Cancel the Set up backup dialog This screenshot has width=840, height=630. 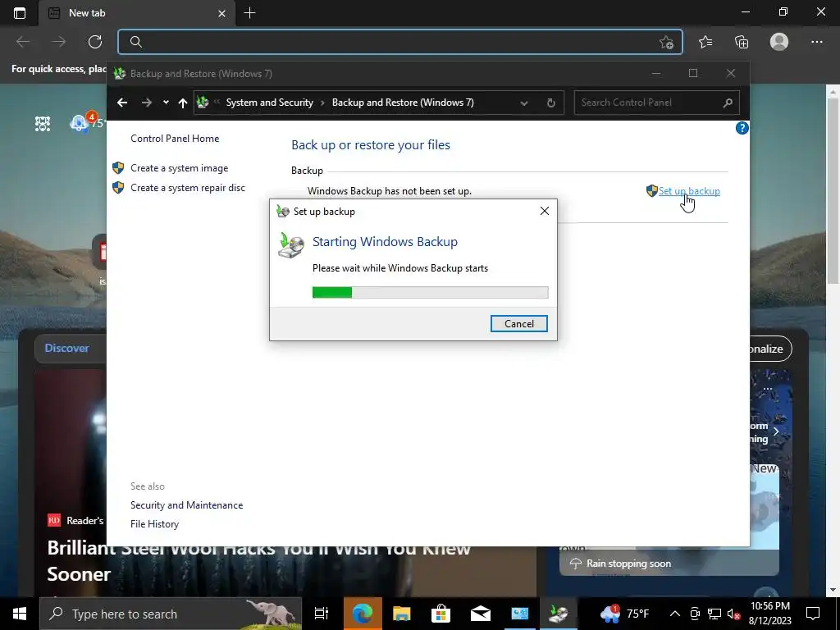click(x=518, y=323)
